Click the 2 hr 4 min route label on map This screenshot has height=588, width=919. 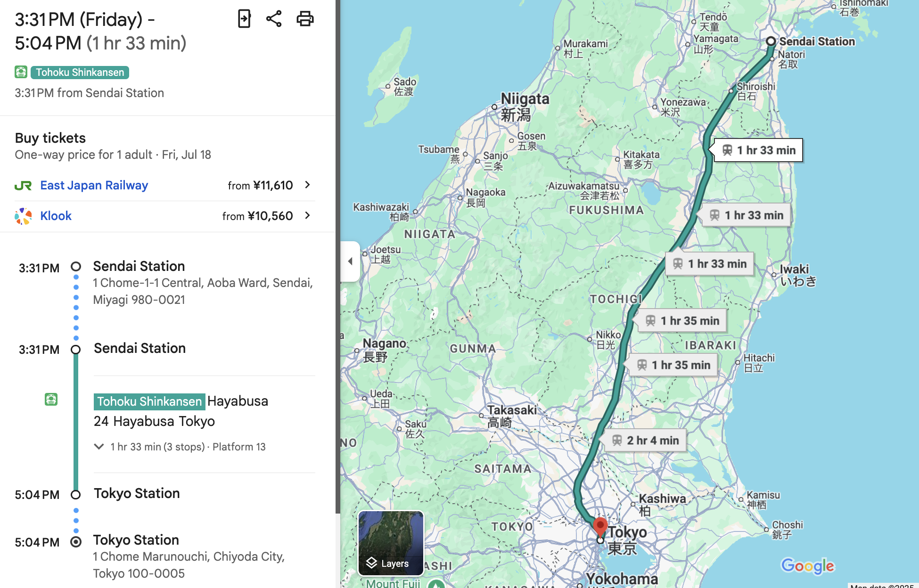click(x=645, y=441)
